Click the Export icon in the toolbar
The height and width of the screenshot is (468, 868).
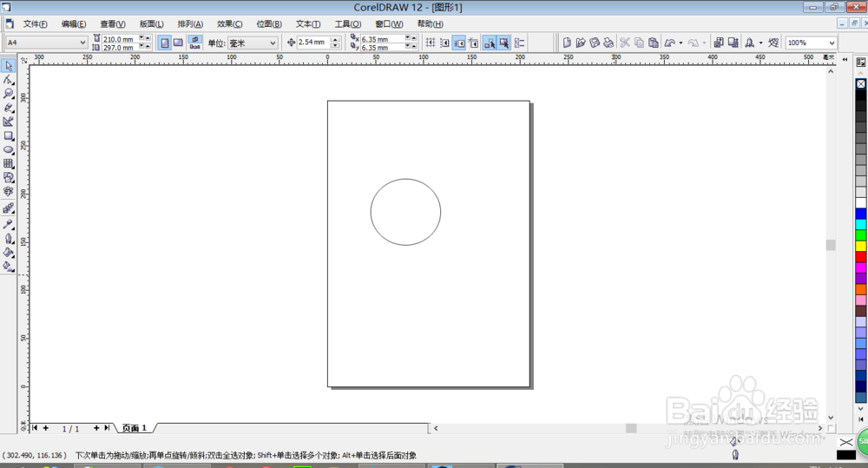click(733, 43)
